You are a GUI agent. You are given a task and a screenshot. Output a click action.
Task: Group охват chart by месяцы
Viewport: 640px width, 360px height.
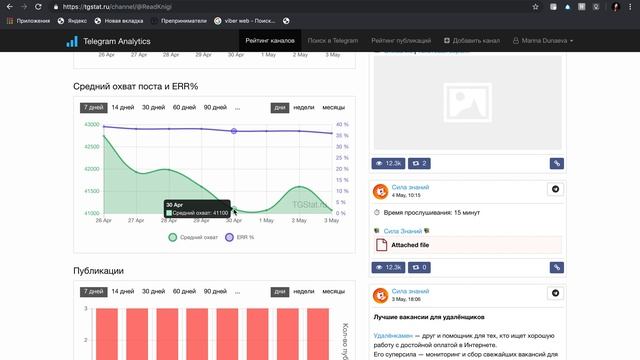tap(333, 107)
